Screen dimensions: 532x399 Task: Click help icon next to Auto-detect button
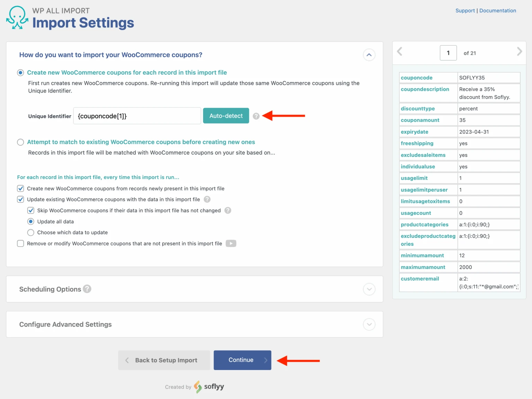point(256,116)
